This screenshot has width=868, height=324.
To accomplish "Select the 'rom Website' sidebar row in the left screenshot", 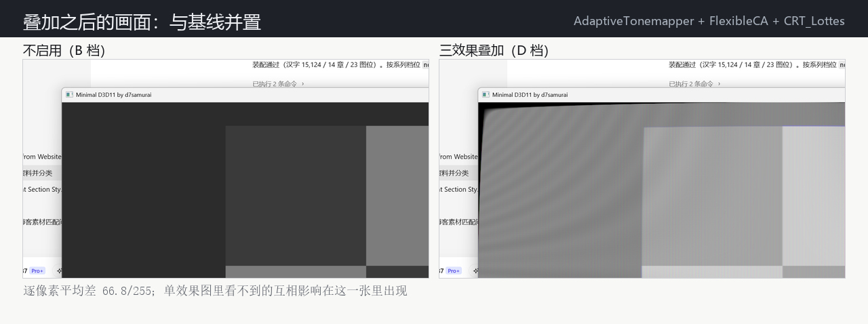I will (42, 157).
